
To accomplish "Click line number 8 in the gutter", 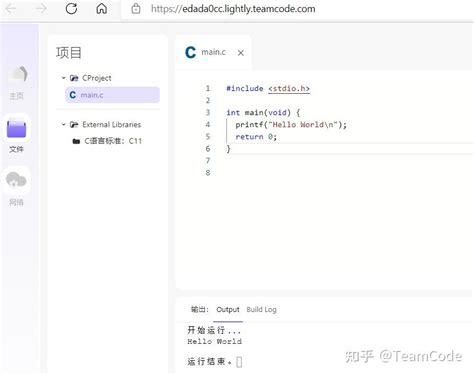I will pos(208,173).
